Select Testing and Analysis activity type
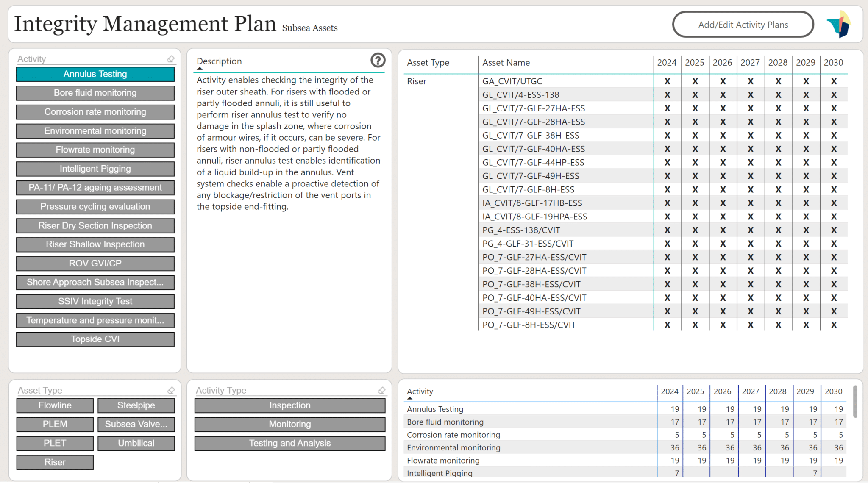868x483 pixels. coord(289,443)
